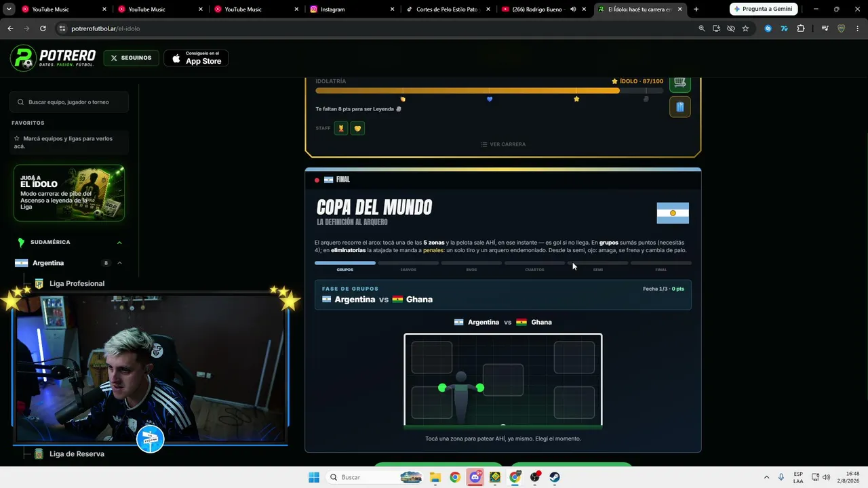The height and width of the screenshot is (488, 868).
Task: Open the zoom magnifier icon in address bar
Action: [702, 28]
